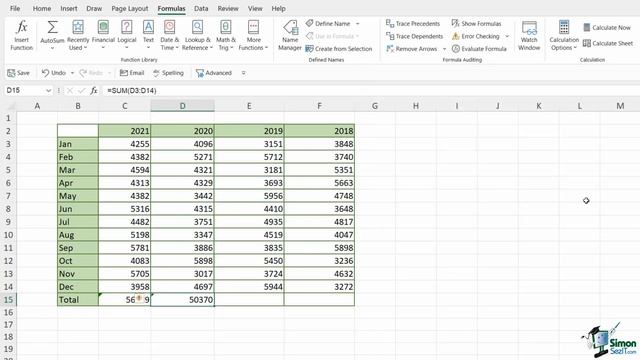This screenshot has height=360, width=640.
Task: Customize the Quick Access Toolbar dropdown
Action: (243, 73)
